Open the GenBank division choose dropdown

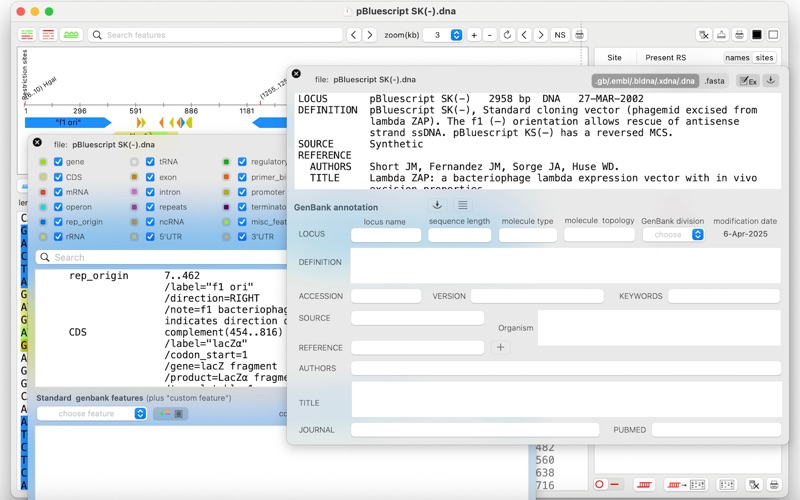coord(673,234)
